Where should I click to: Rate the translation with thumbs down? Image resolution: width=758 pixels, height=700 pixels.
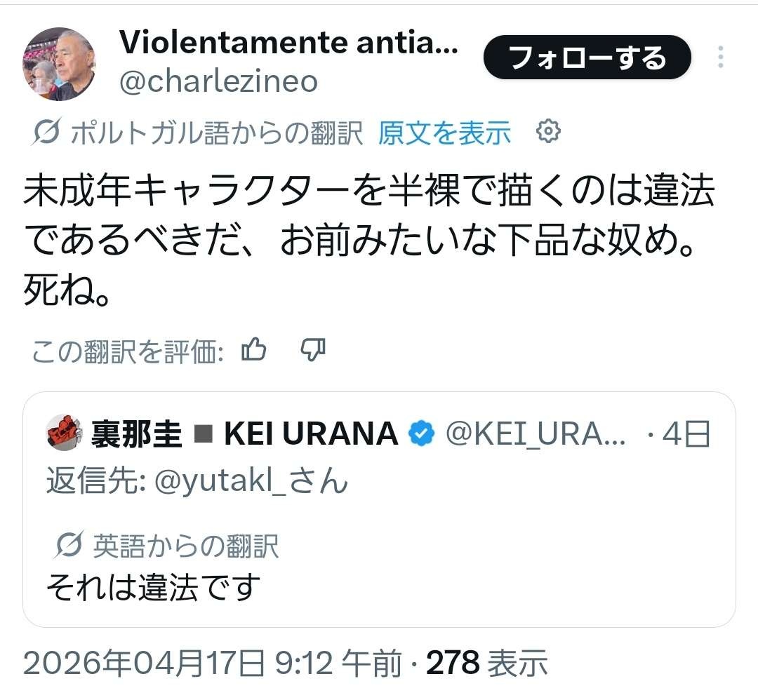(313, 349)
